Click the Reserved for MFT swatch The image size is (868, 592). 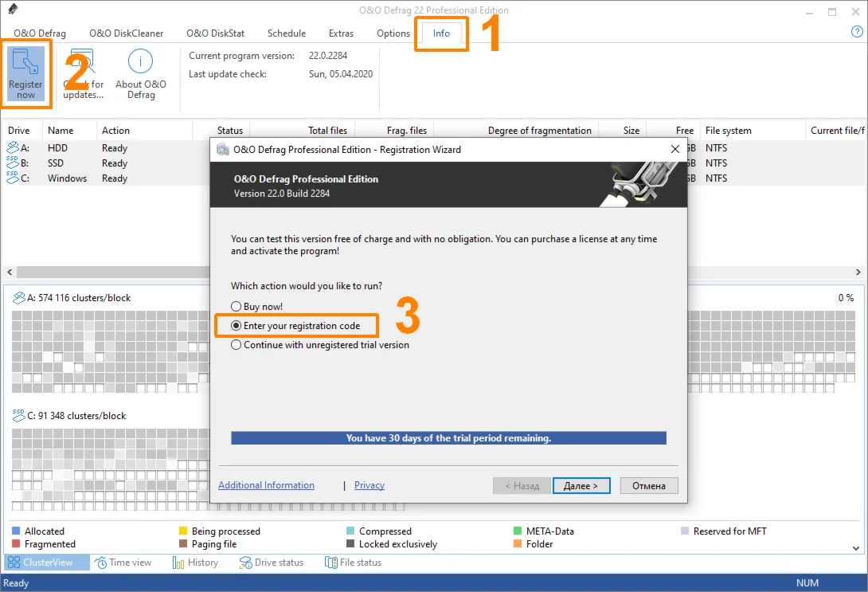[685, 531]
